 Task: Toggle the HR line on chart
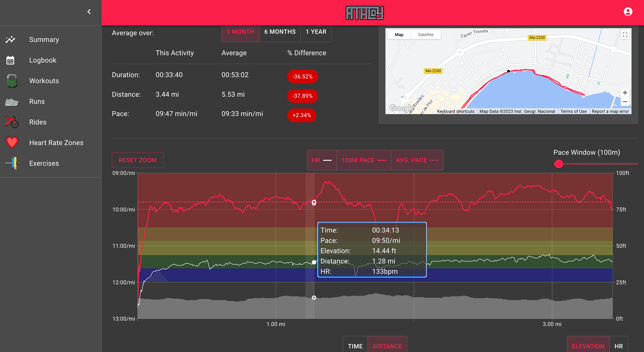click(322, 160)
